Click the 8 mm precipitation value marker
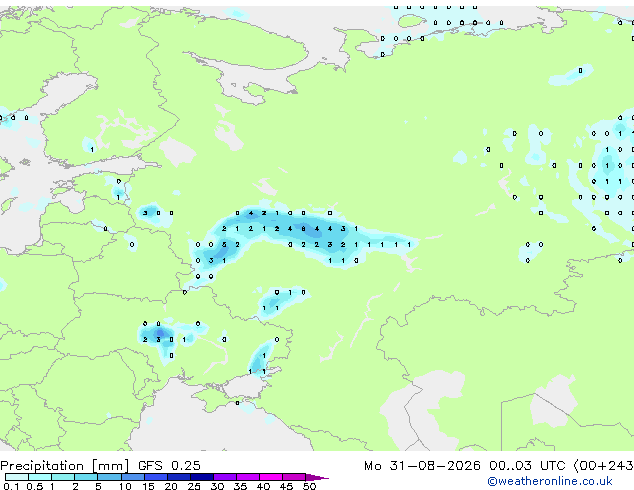This screenshot has width=634, height=490. 303,229
